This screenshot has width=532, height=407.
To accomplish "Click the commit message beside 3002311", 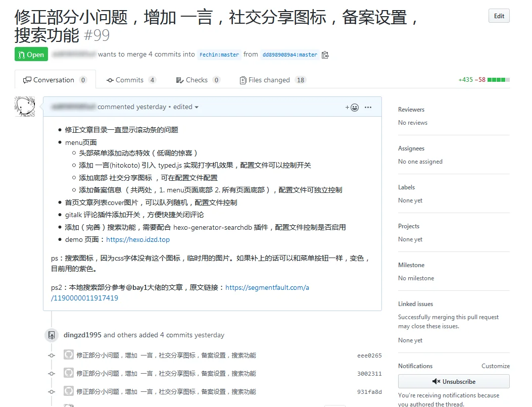I will click(166, 374).
